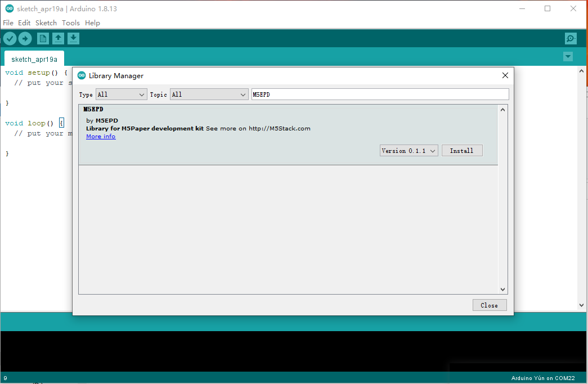Open the File menu
Image resolution: width=588 pixels, height=384 pixels.
pyautogui.click(x=8, y=23)
